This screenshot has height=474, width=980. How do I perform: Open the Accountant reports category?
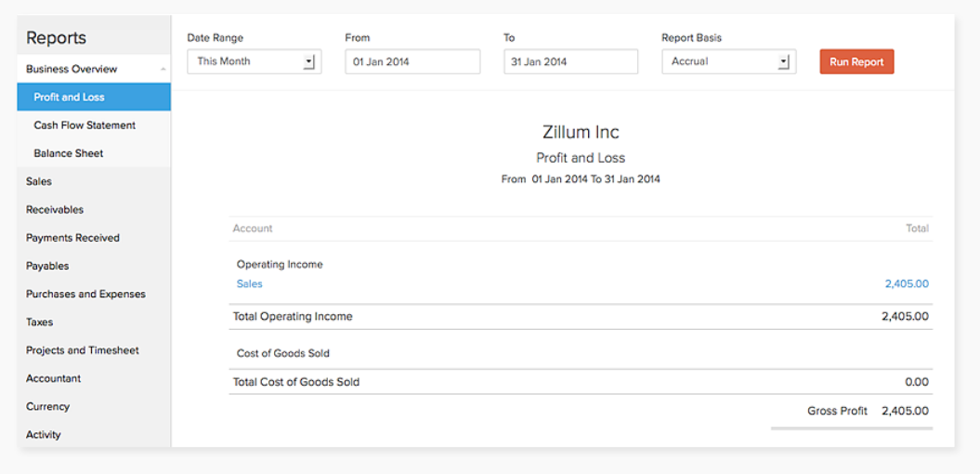53,378
